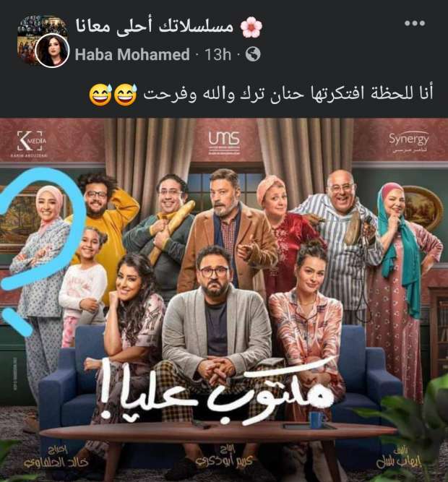Open Haba Mohamed's profile name link

[132, 54]
